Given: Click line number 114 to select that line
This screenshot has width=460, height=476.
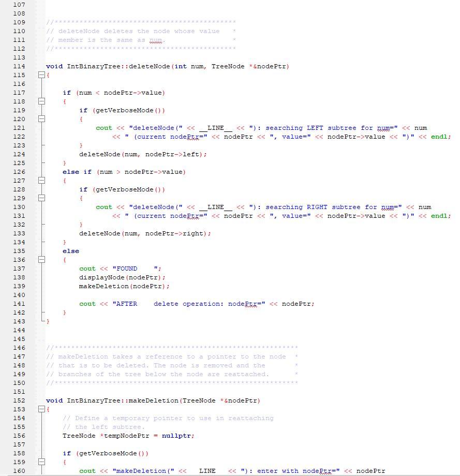Looking at the screenshot, I should click(19, 66).
